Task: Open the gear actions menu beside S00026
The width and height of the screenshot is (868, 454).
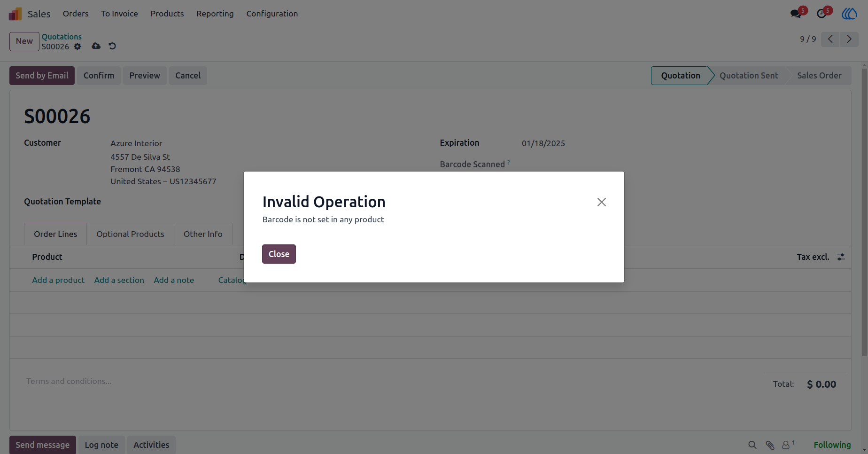Action: coord(77,47)
